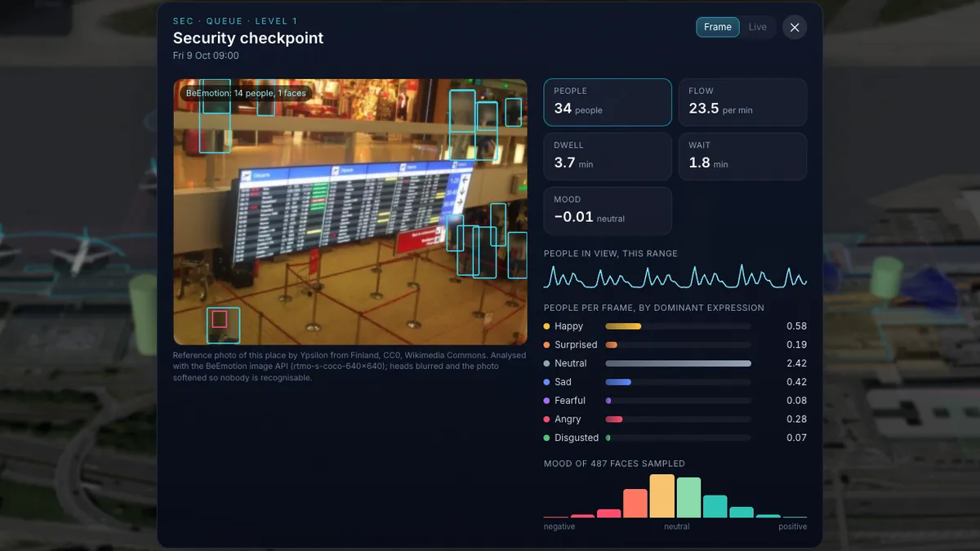Click the value "0.07"
The image size is (980, 551).
796,438
